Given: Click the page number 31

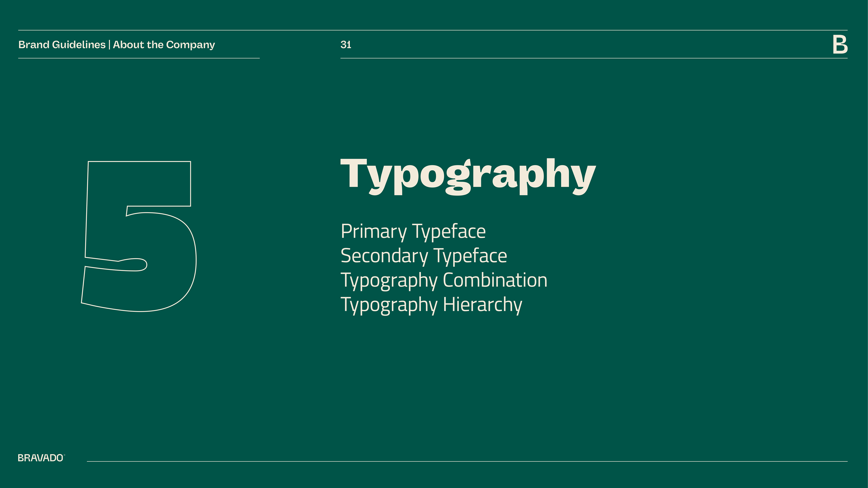Looking at the screenshot, I should [346, 45].
